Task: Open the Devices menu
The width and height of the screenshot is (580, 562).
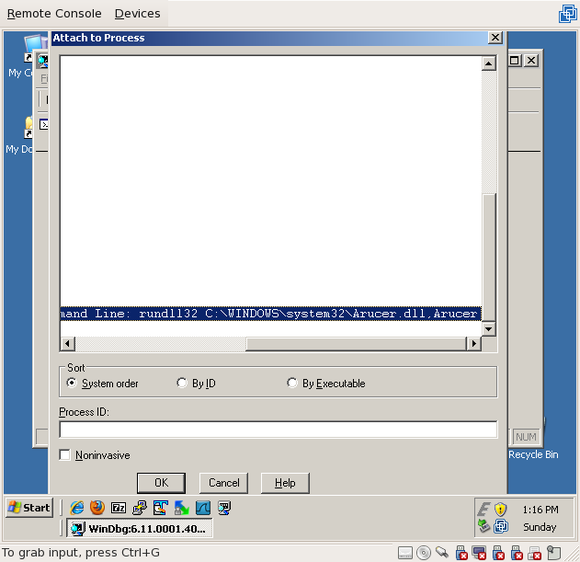Action: click(x=137, y=14)
